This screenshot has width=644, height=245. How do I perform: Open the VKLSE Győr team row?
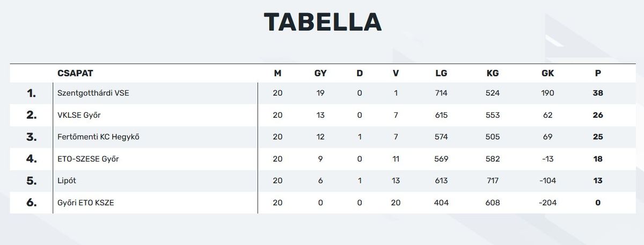[322, 115]
